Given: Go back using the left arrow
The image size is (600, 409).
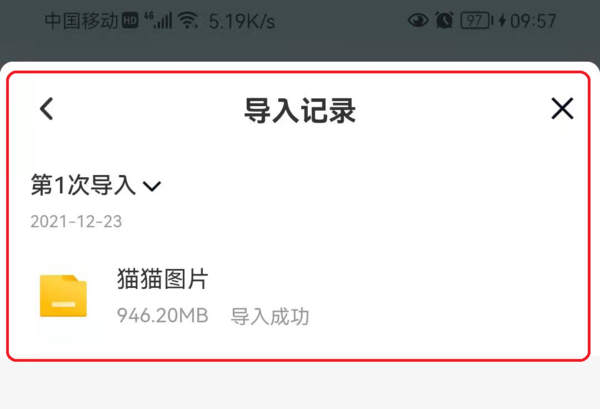Looking at the screenshot, I should point(47,109).
